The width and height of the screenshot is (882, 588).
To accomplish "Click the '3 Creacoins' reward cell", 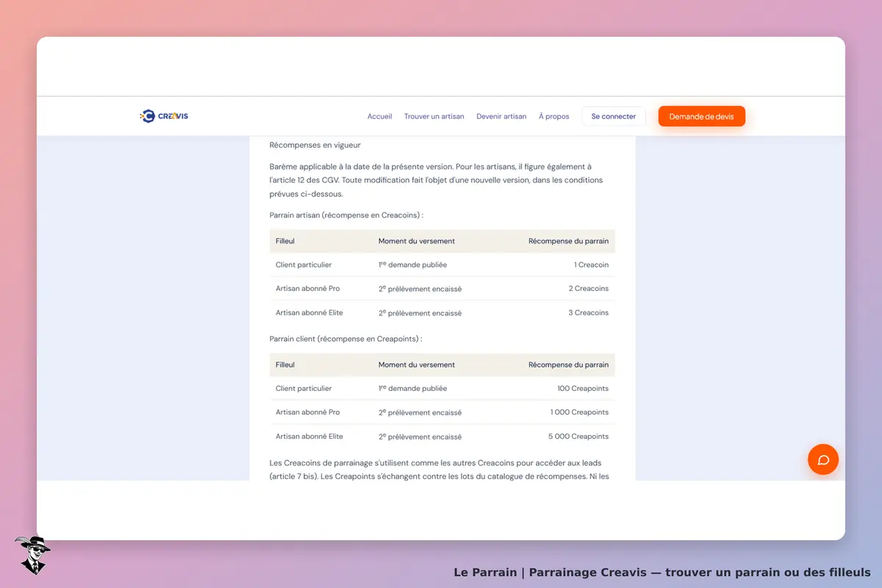I will (x=589, y=312).
